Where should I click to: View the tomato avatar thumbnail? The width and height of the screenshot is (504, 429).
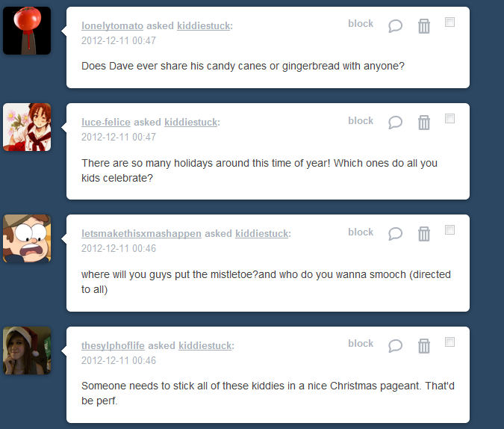(27, 31)
